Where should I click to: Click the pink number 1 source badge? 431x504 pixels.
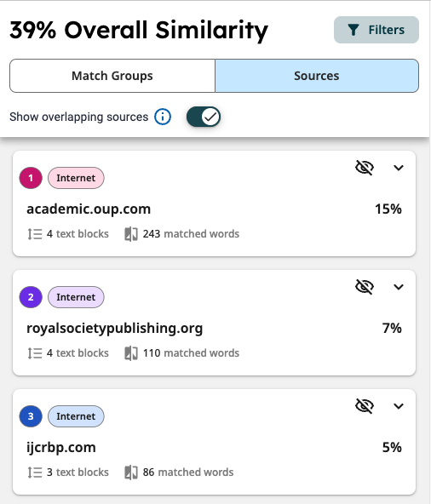click(x=31, y=178)
